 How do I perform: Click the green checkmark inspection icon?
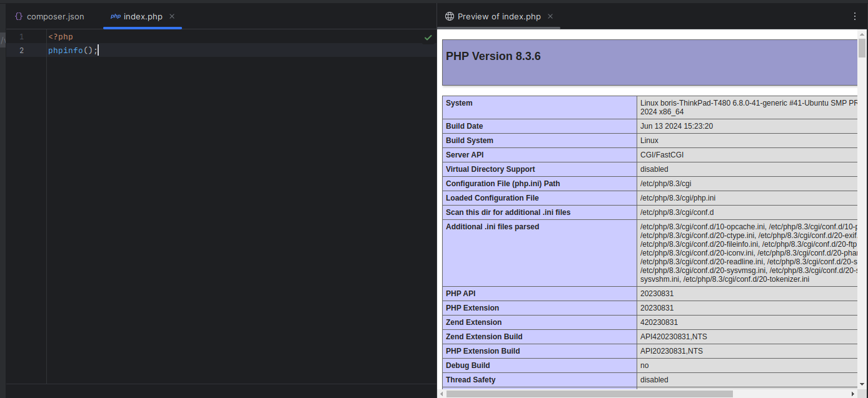428,37
